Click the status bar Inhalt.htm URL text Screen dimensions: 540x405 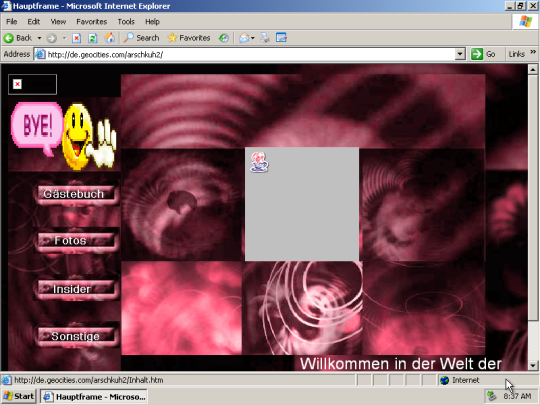click(89, 380)
